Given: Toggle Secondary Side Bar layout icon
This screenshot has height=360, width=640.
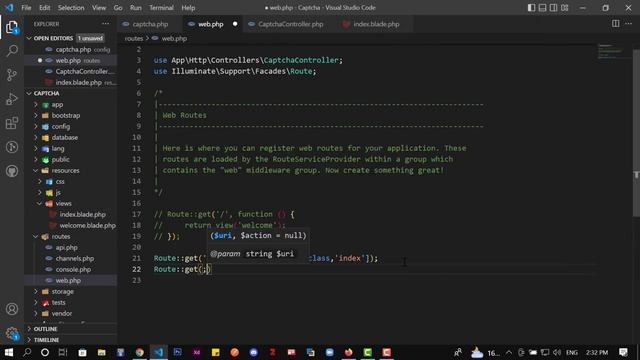Looking at the screenshot, I should click(553, 8).
